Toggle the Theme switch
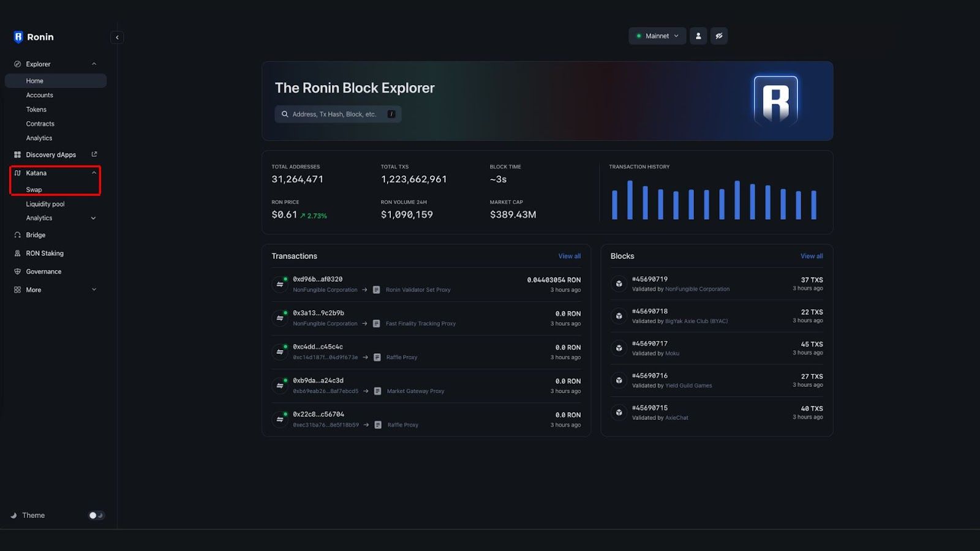980x551 pixels. pyautogui.click(x=96, y=515)
